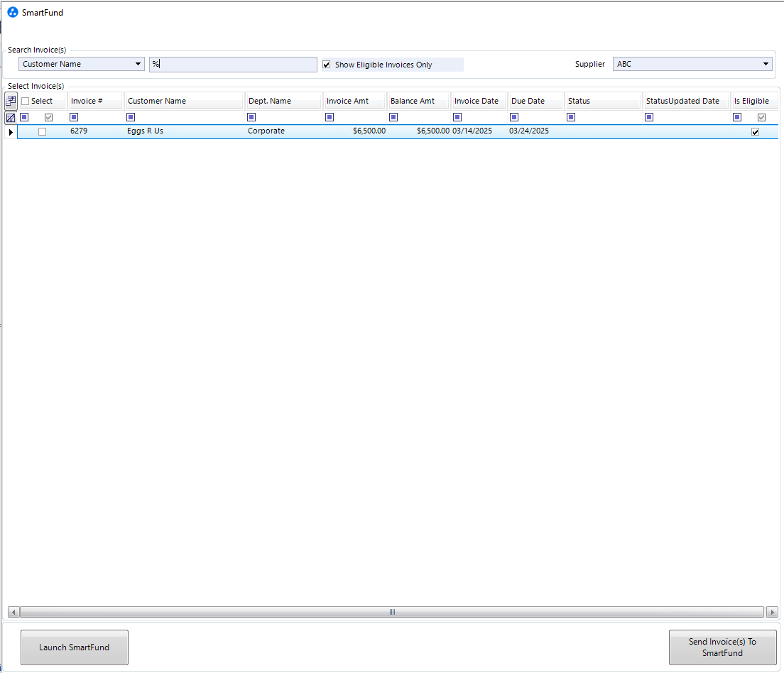Open filter operator icon under Invoice #
The width and height of the screenshot is (784, 673).
pos(74,117)
